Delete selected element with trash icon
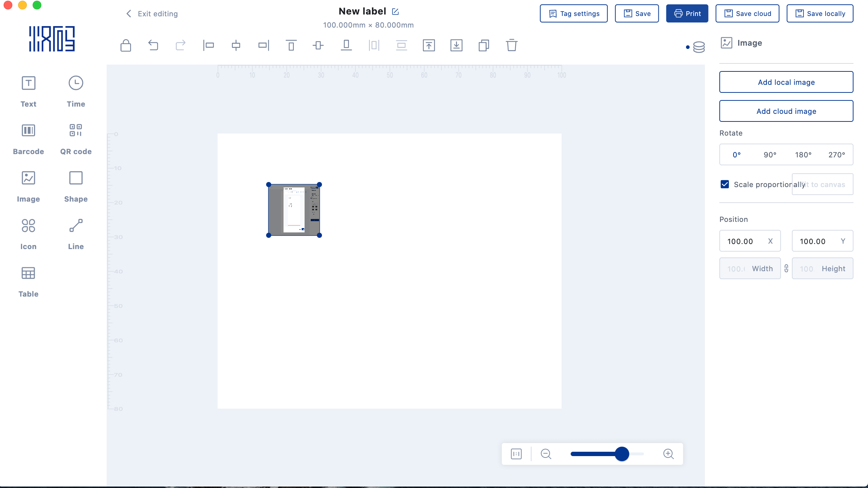868x488 pixels. 511,45
